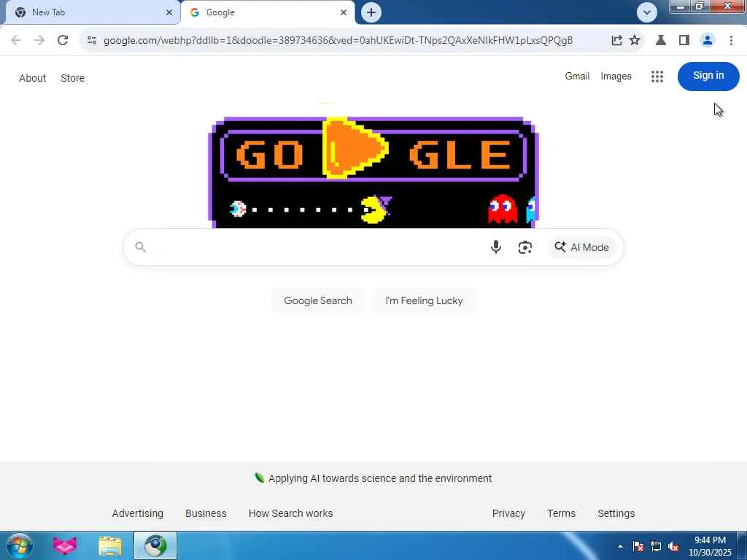Switch to the New Tab tab

point(90,12)
